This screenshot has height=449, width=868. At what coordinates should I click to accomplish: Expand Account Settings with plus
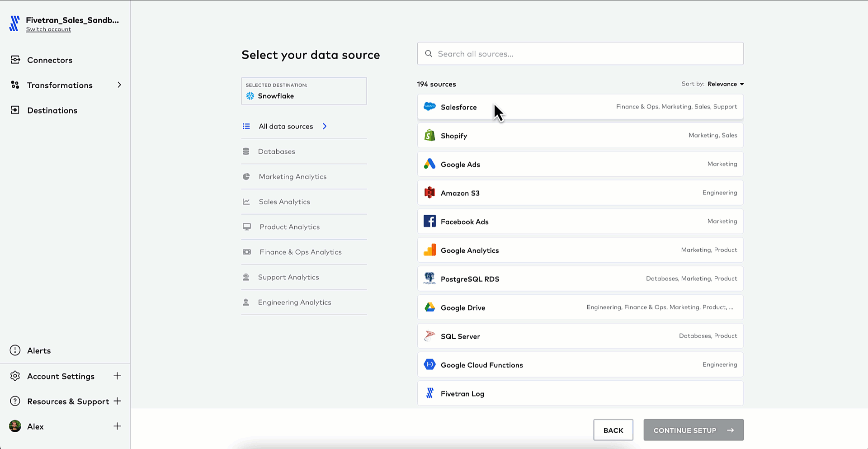tap(117, 376)
